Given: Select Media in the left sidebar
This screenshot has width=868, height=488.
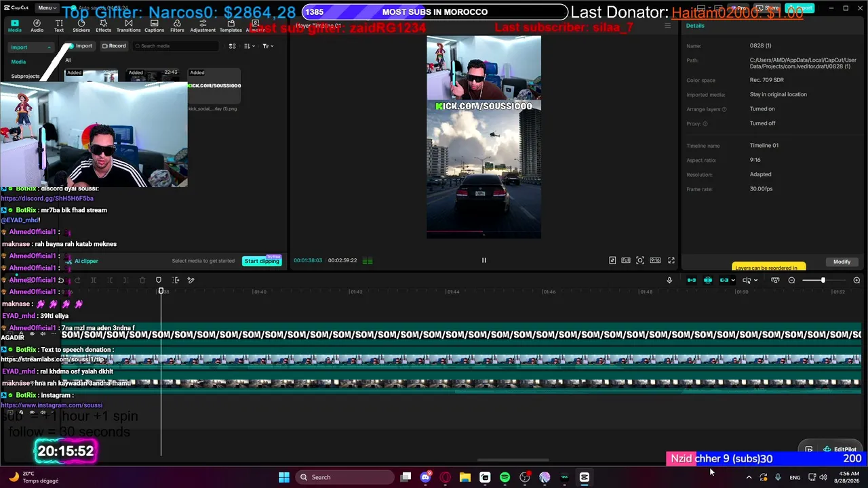Looking at the screenshot, I should click(x=18, y=62).
